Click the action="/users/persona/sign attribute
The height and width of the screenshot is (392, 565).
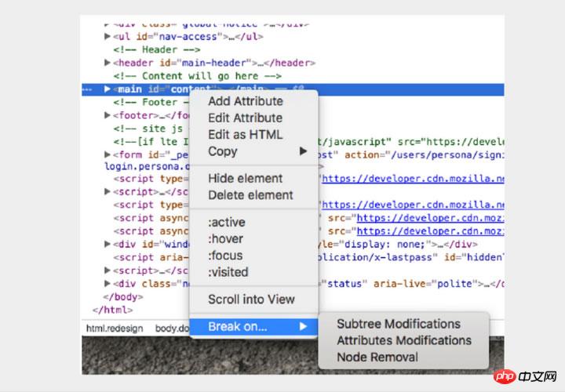(x=424, y=154)
